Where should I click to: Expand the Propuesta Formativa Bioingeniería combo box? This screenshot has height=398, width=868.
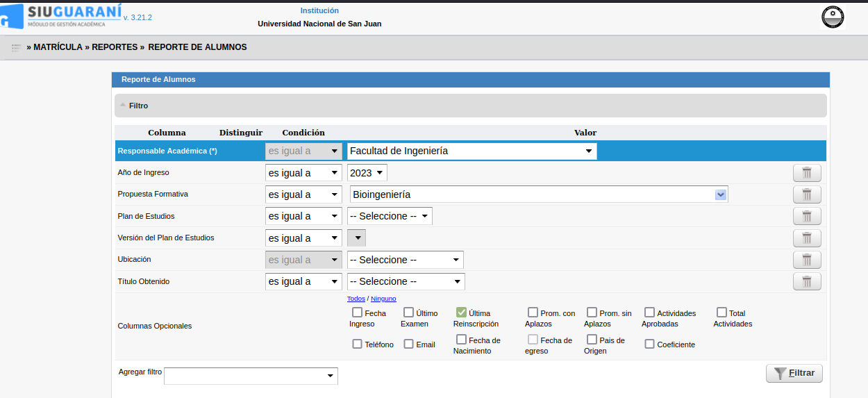(x=721, y=195)
